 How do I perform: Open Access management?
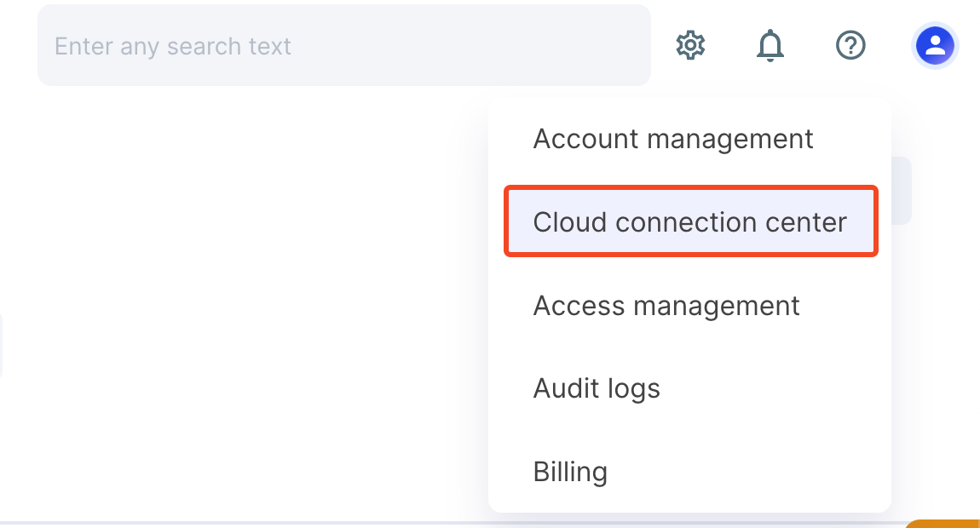click(x=666, y=305)
